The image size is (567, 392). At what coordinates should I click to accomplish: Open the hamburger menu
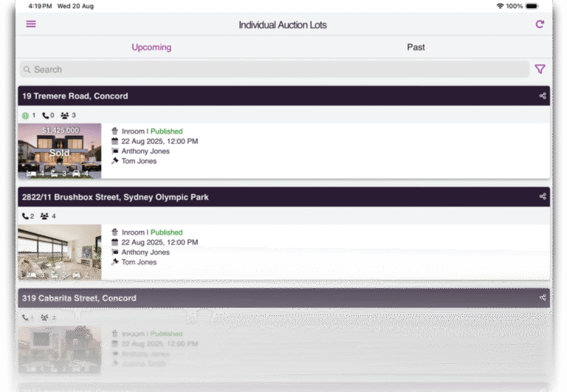[x=31, y=24]
